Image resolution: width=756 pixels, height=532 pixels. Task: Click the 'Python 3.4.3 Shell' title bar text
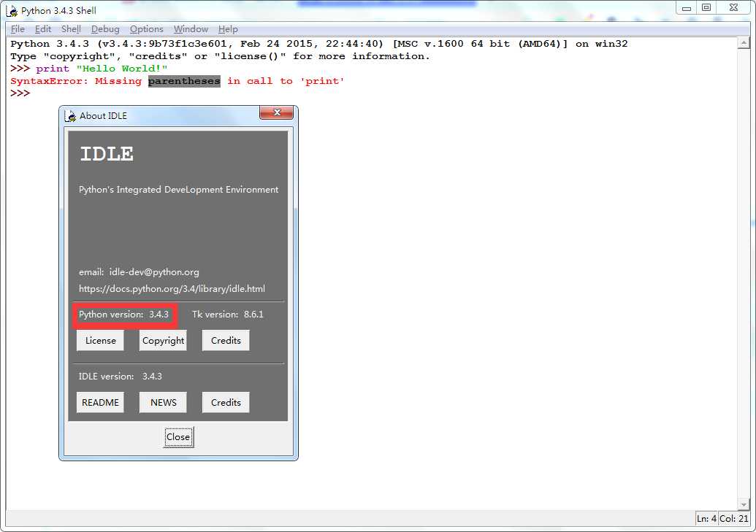58,11
